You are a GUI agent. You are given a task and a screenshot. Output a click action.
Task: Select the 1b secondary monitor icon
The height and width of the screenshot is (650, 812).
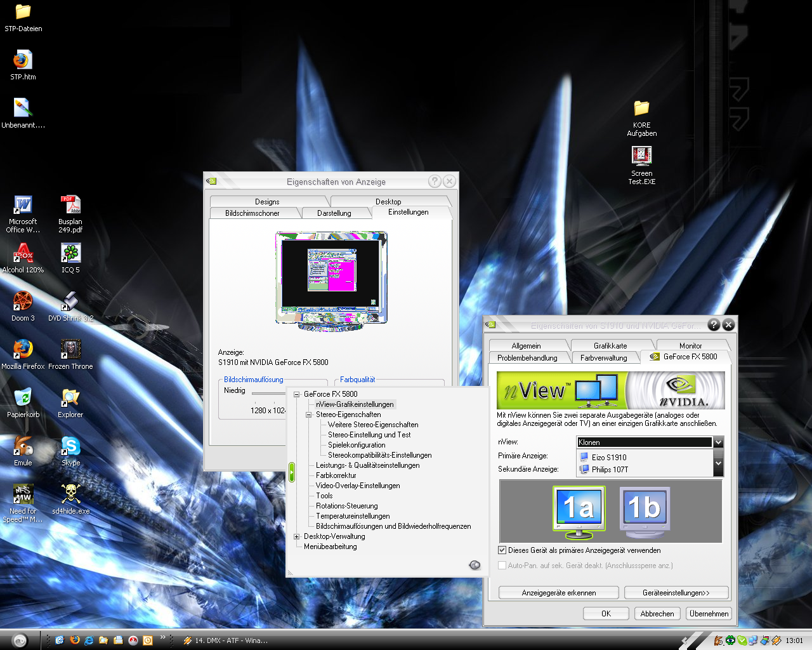click(x=644, y=508)
